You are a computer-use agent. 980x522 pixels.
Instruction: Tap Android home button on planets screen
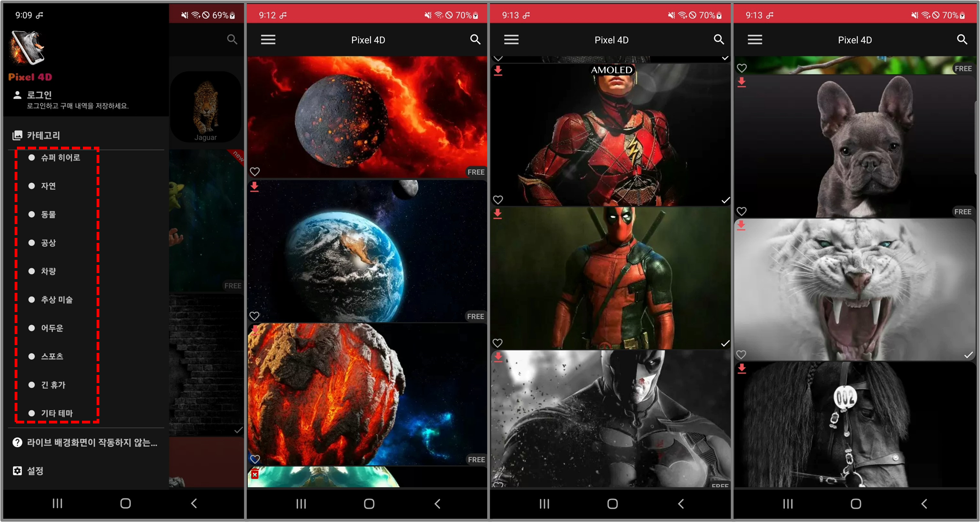coord(369,504)
